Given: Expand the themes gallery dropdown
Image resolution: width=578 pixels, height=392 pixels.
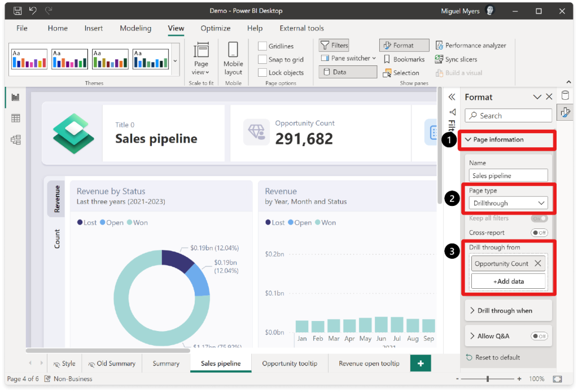Looking at the screenshot, I should click(175, 61).
